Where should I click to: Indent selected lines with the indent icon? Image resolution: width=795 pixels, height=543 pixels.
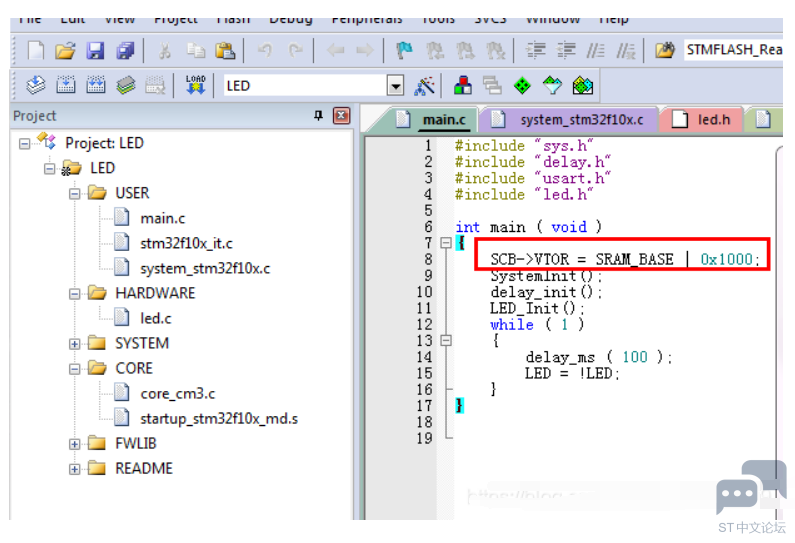535,51
